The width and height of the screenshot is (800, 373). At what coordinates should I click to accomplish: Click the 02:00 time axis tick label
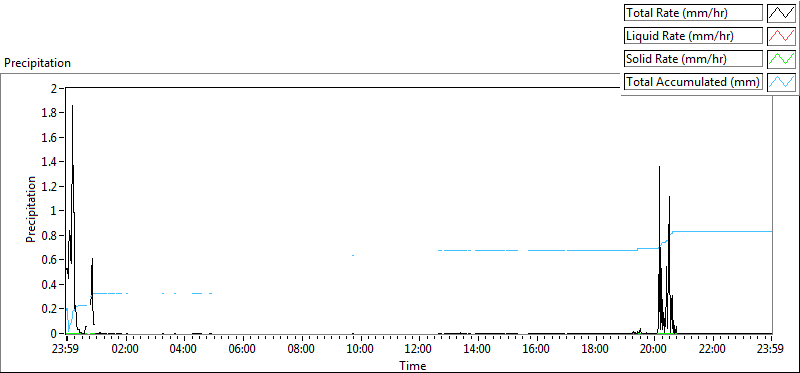[x=125, y=350]
